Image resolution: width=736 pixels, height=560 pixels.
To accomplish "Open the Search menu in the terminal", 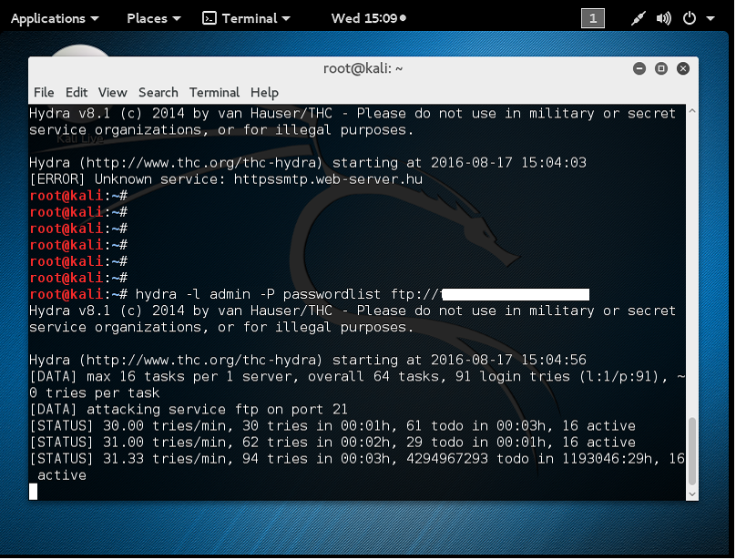I will pyautogui.click(x=158, y=92).
